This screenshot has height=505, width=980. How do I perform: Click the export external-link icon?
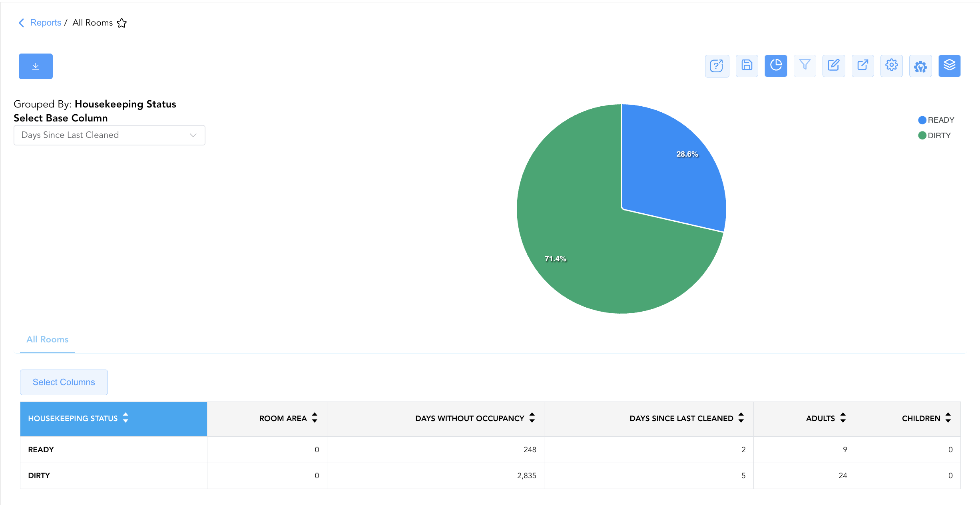(862, 66)
